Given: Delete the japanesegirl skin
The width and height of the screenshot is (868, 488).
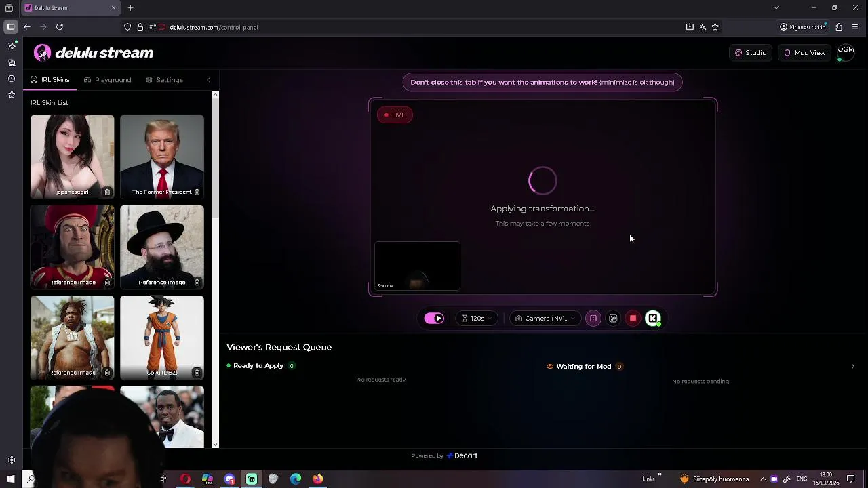Looking at the screenshot, I should [107, 192].
